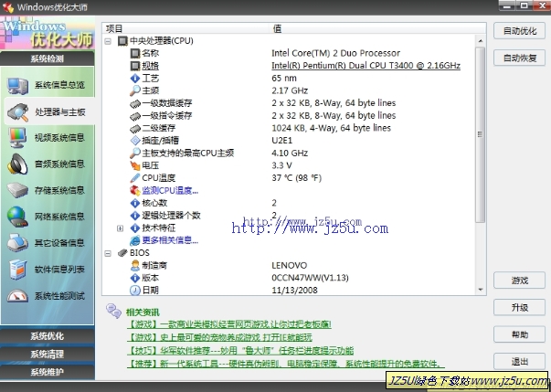Click the thermometer icon beside CPU温度
Image resolution: width=551 pixels, height=392 pixels.
click(135, 178)
